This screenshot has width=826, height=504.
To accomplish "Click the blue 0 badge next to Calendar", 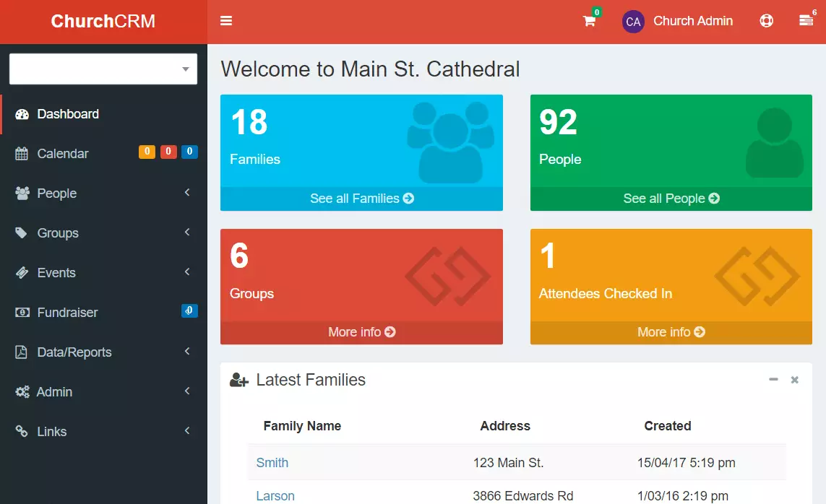I will 189,152.
